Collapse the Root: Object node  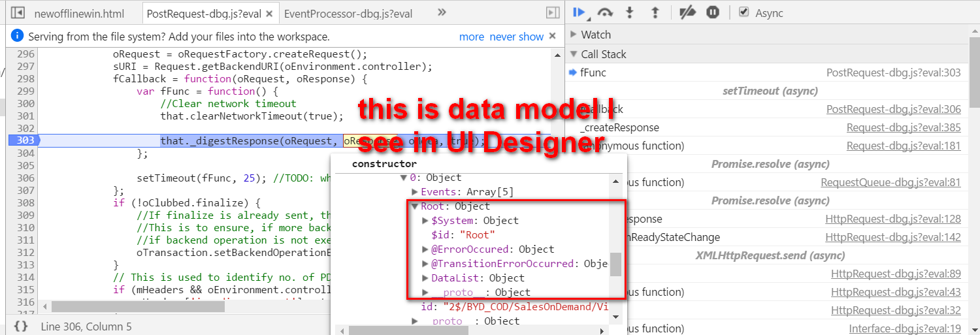[415, 206]
